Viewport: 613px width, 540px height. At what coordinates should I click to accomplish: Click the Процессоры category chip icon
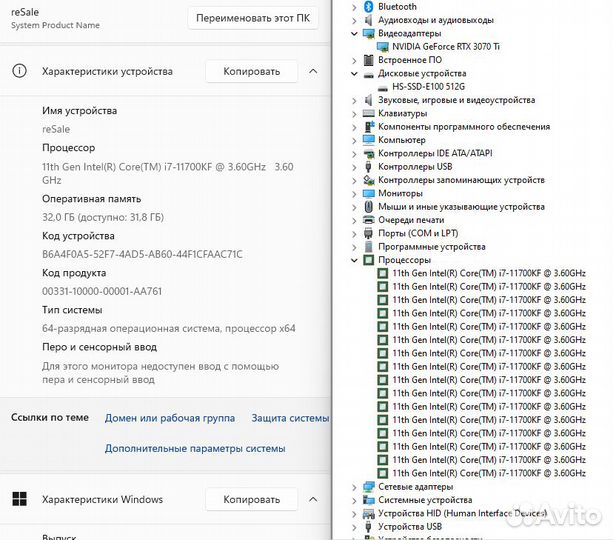pos(369,260)
